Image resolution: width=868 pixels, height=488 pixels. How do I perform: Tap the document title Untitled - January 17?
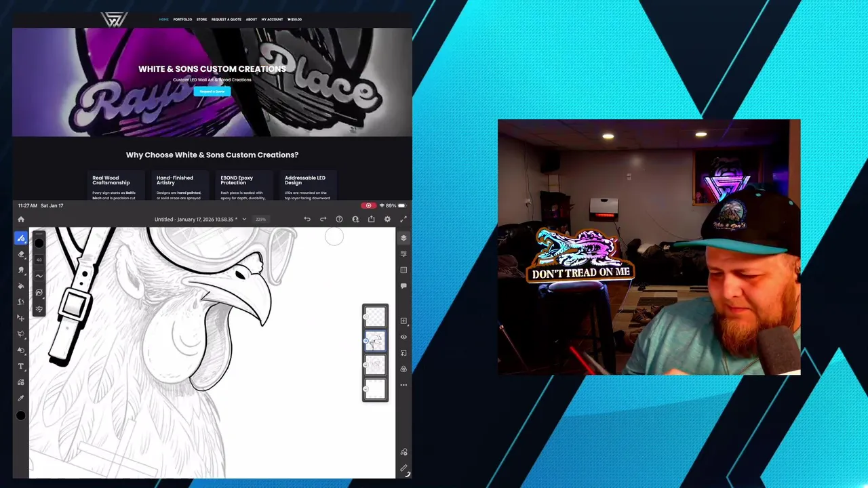(195, 219)
